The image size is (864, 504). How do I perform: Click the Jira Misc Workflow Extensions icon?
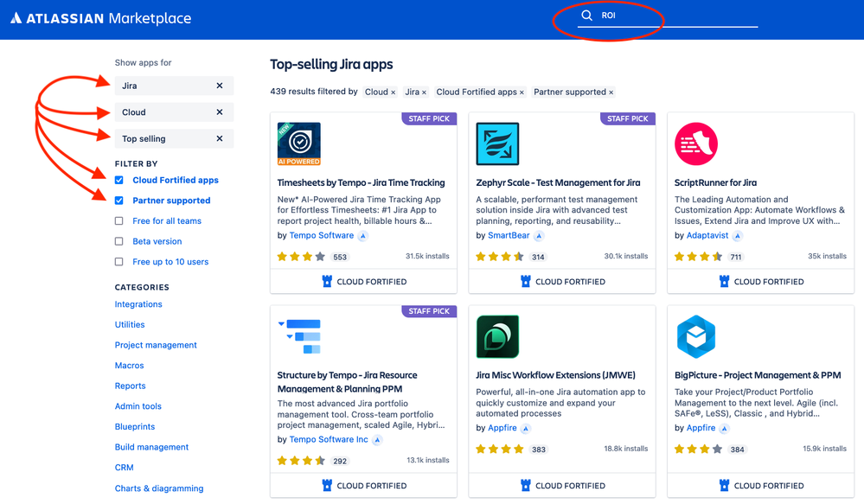[497, 336]
